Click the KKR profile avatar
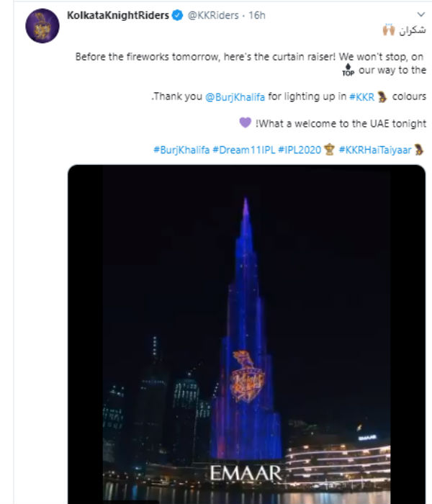 (42, 27)
